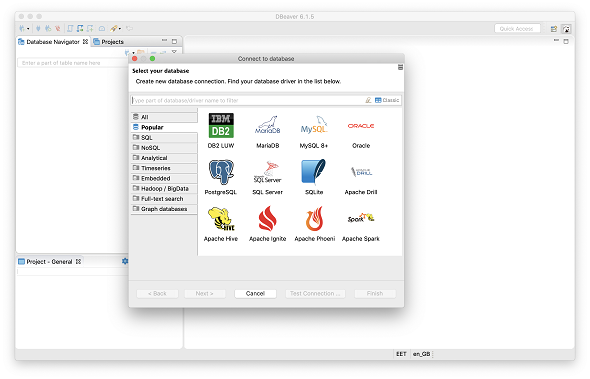The image size is (590, 379).
Task: Select the SQL Server driver
Action: click(x=268, y=177)
